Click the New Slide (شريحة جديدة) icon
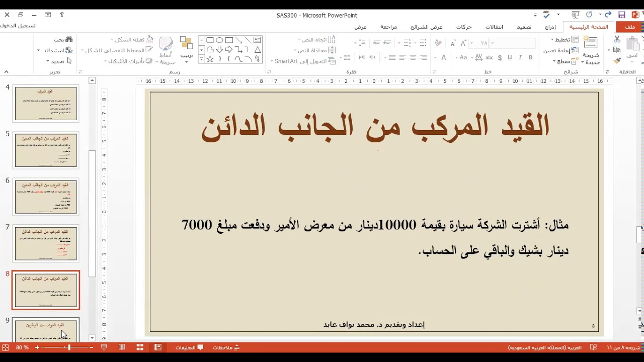 point(591,43)
